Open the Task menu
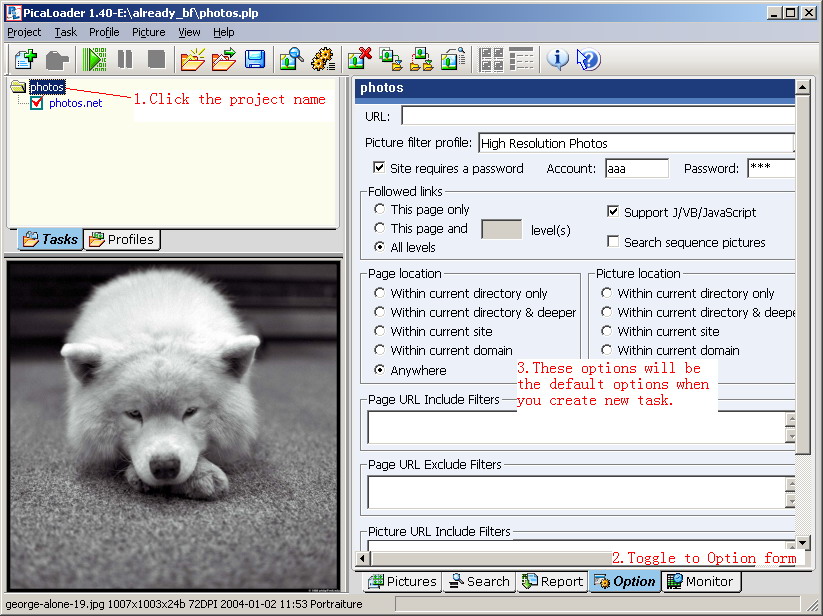 click(65, 32)
